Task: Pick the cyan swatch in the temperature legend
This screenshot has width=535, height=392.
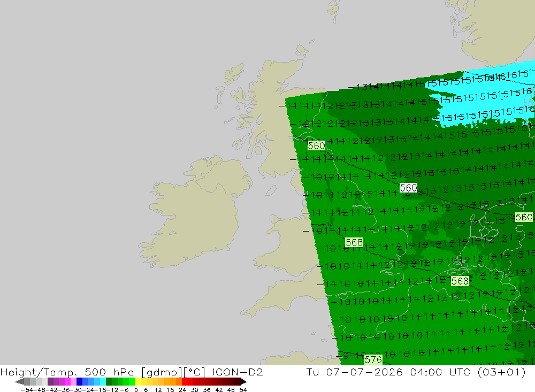Action: (x=103, y=382)
